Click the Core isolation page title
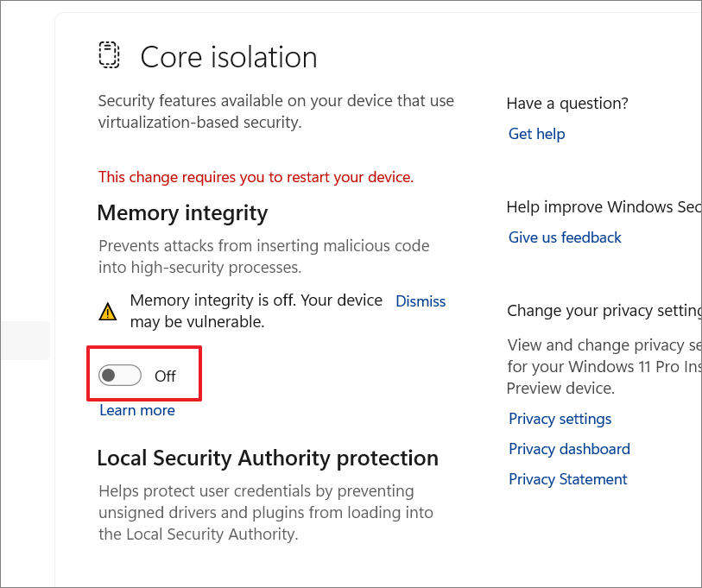The width and height of the screenshot is (702, 588). pos(229,57)
